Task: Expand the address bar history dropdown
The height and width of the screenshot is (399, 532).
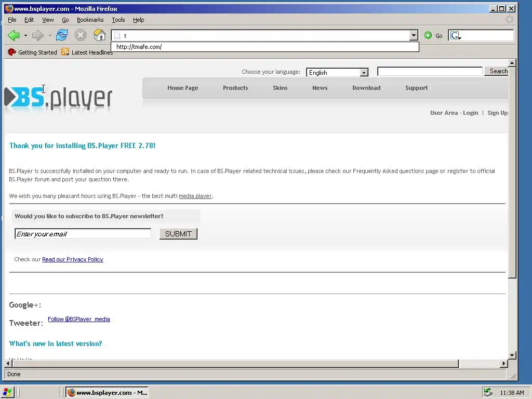Action: point(414,35)
